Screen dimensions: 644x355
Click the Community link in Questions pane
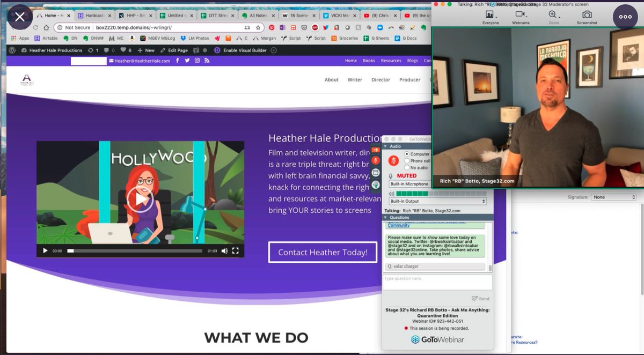click(399, 225)
